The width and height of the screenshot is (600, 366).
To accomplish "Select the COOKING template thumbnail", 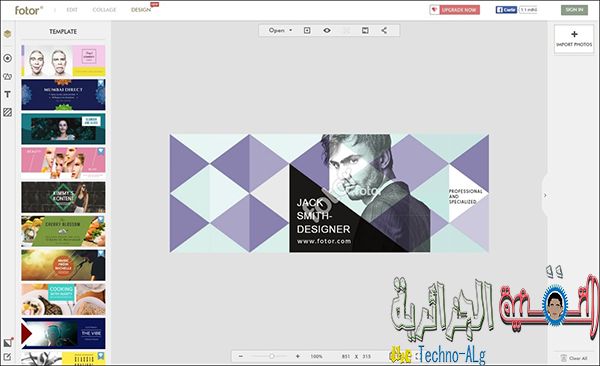I will [x=64, y=299].
